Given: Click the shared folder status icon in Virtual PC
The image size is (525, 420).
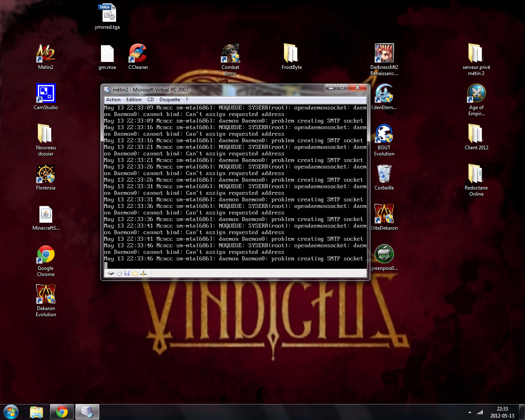Looking at the screenshot, I should [x=135, y=273].
